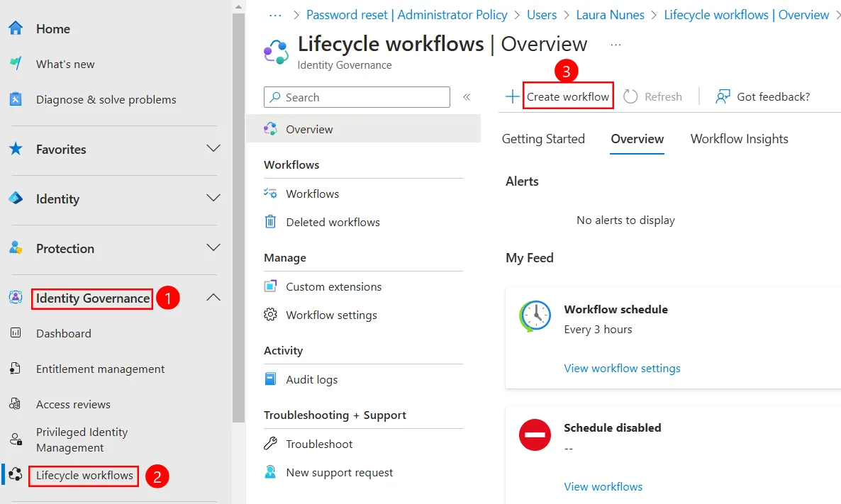
Task: Click the Identity Governance icon
Action: coord(16,298)
